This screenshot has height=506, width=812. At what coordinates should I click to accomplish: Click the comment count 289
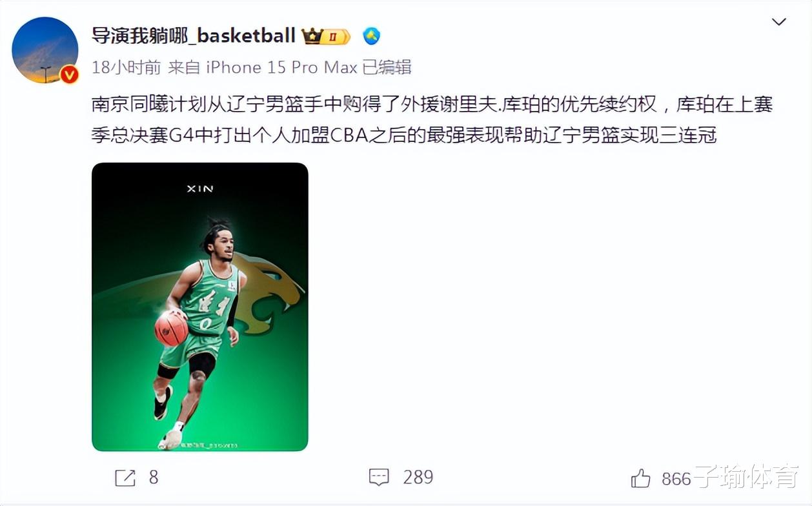pyautogui.click(x=418, y=478)
